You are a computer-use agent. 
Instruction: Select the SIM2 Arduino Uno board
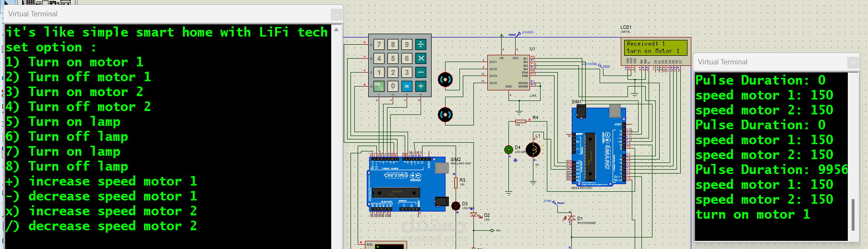point(409,184)
